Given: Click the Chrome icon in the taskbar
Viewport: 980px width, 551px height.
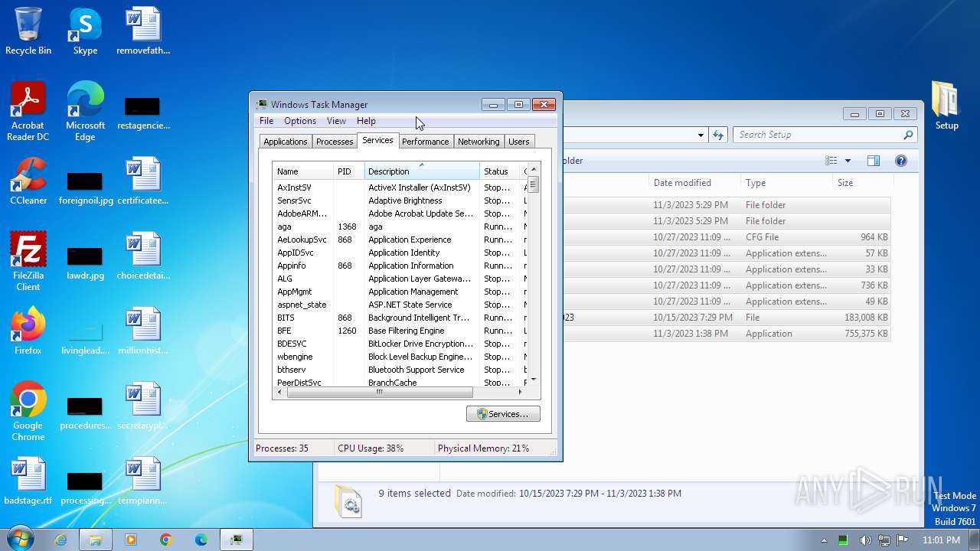Looking at the screenshot, I should coord(166,540).
